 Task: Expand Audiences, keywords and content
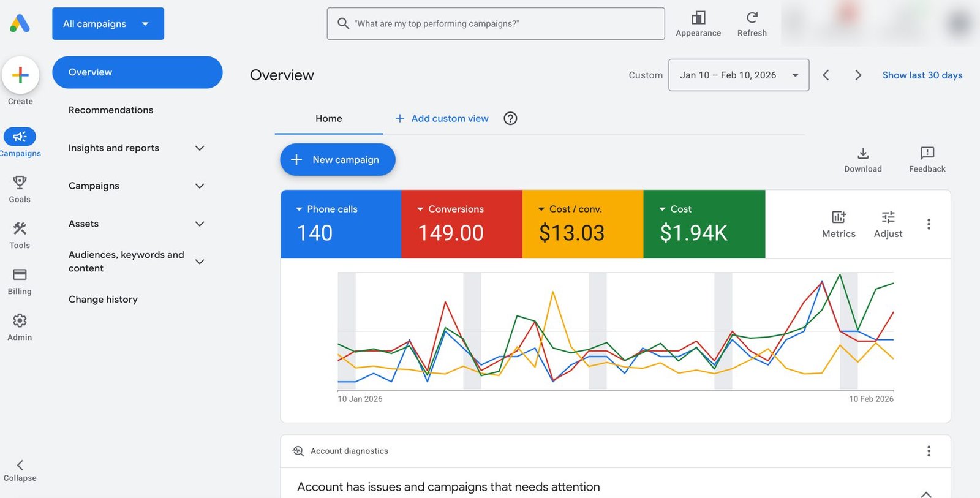(200, 262)
